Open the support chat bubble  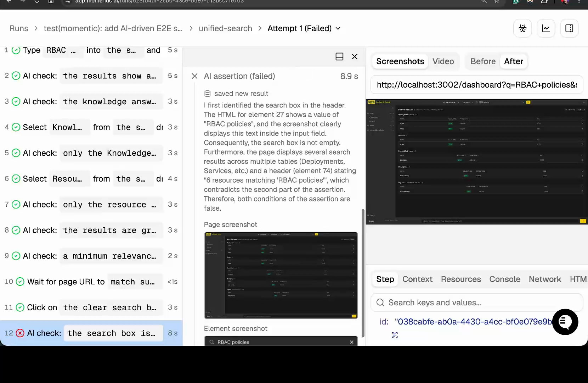click(565, 322)
